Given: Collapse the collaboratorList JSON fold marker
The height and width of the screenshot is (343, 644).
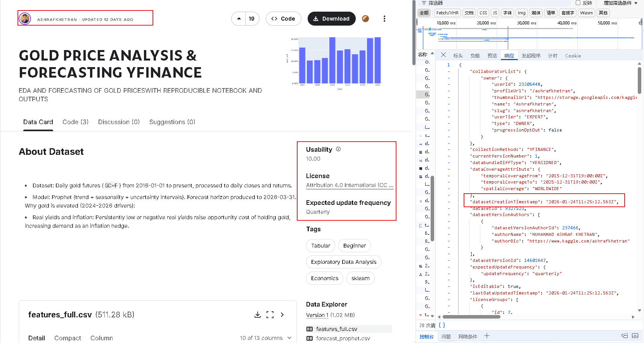Looking at the screenshot, I should point(449,71).
